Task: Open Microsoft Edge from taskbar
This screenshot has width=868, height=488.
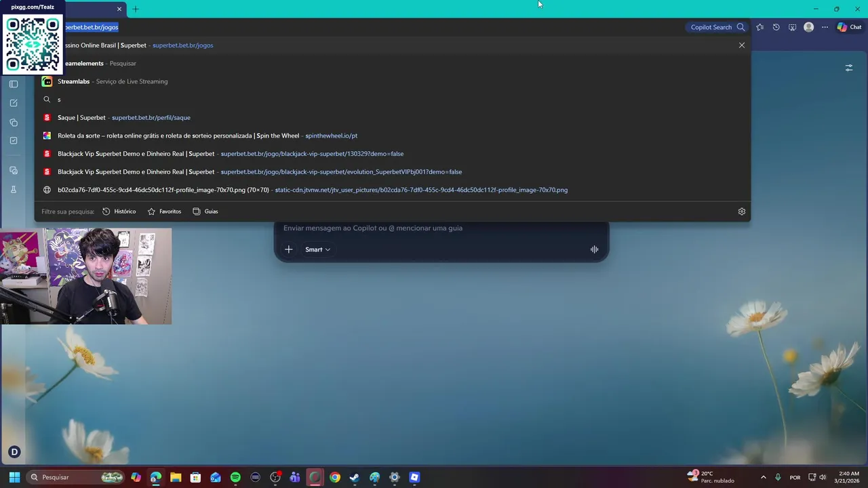Action: [x=156, y=477]
